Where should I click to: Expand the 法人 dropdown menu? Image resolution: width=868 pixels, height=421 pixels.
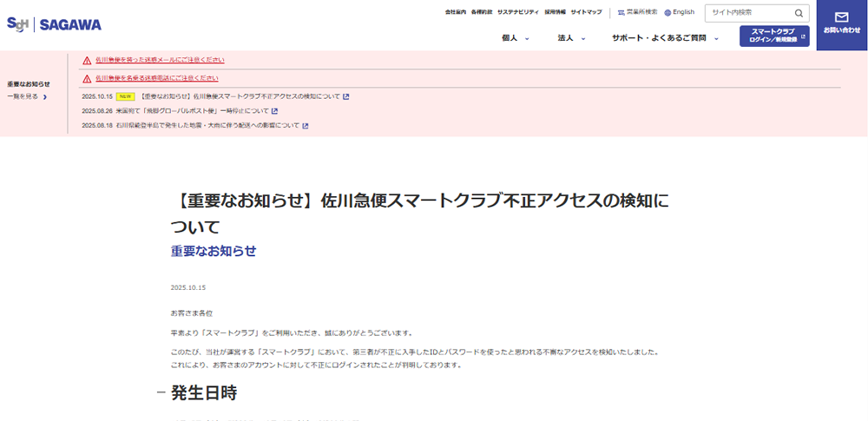[x=571, y=38]
